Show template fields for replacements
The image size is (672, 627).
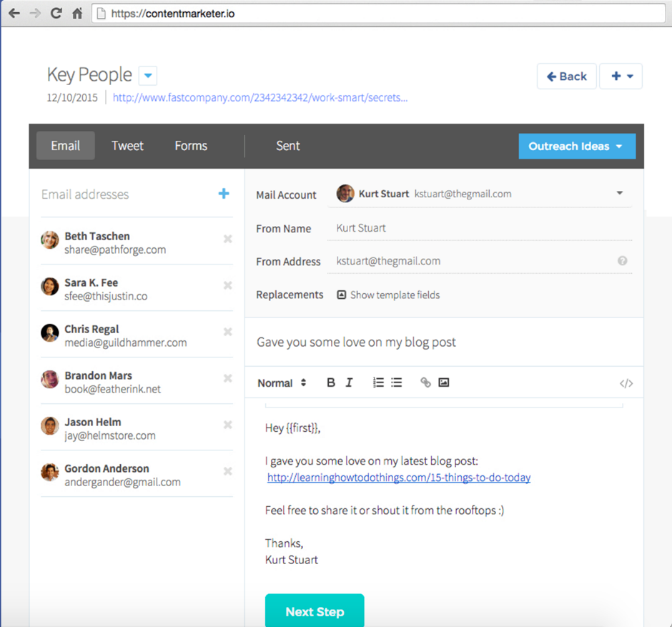tap(388, 295)
